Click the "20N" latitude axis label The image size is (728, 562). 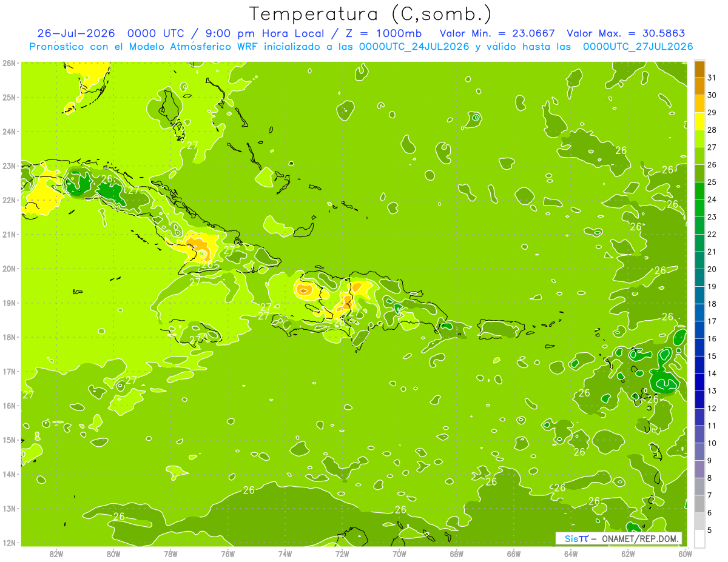click(9, 269)
